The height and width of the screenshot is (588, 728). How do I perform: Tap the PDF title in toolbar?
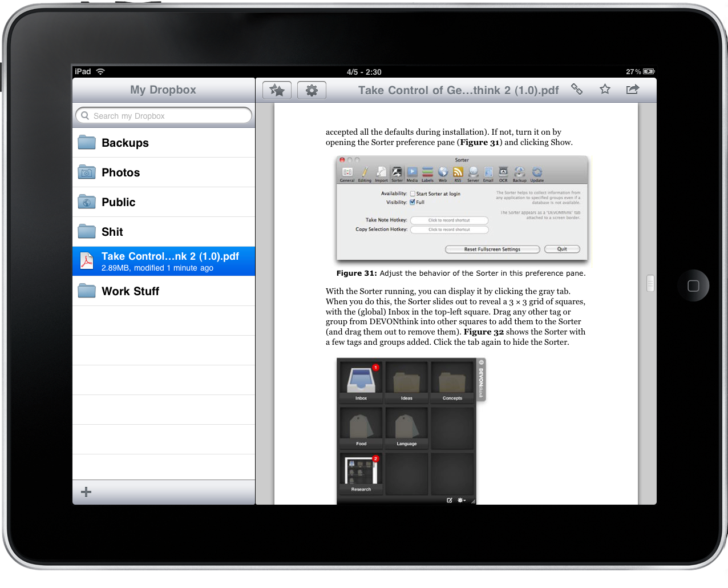459,90
